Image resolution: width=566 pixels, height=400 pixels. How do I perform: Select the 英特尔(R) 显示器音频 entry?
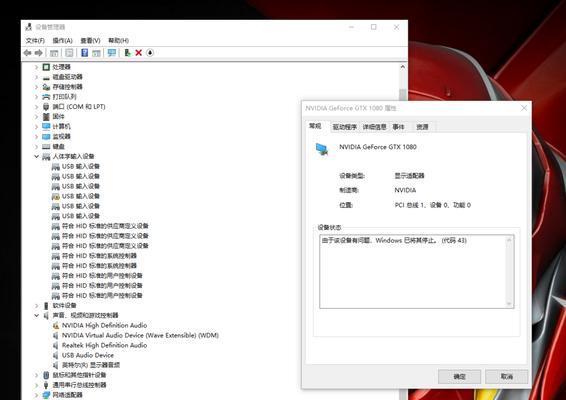click(x=91, y=365)
